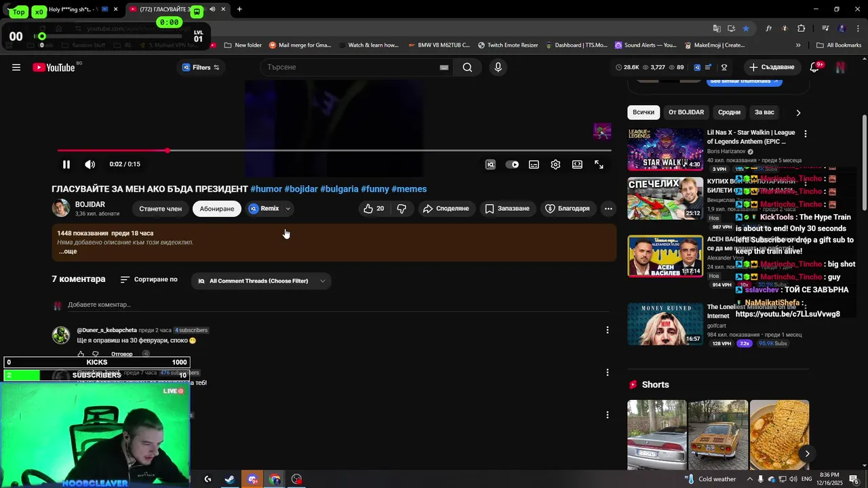Open the BOJIDAR channel name link
The width and height of the screenshot is (868, 488).
90,205
